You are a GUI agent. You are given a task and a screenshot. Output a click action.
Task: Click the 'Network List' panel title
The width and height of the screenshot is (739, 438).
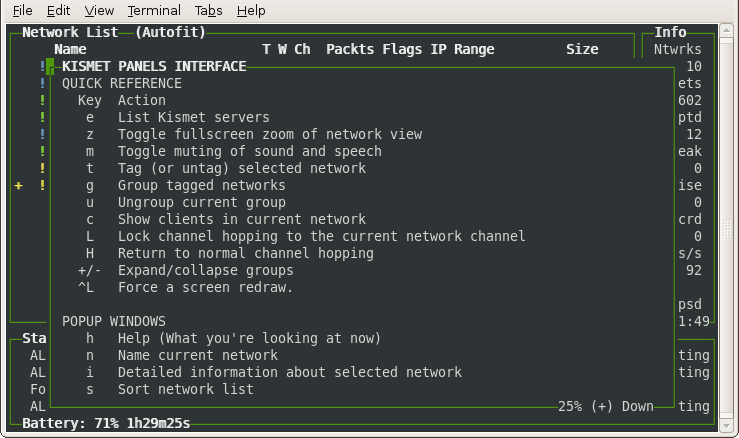pos(70,33)
